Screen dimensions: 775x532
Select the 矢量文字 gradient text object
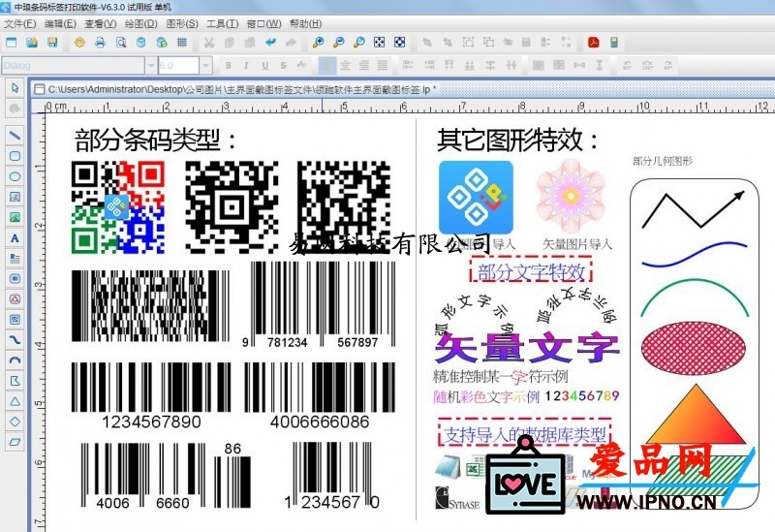point(526,349)
